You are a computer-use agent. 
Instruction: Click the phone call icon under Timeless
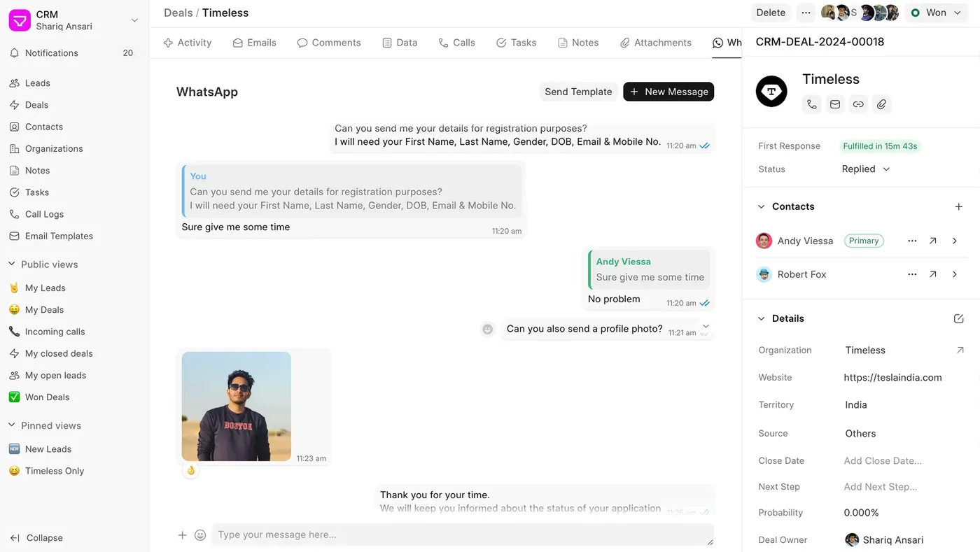tap(812, 104)
